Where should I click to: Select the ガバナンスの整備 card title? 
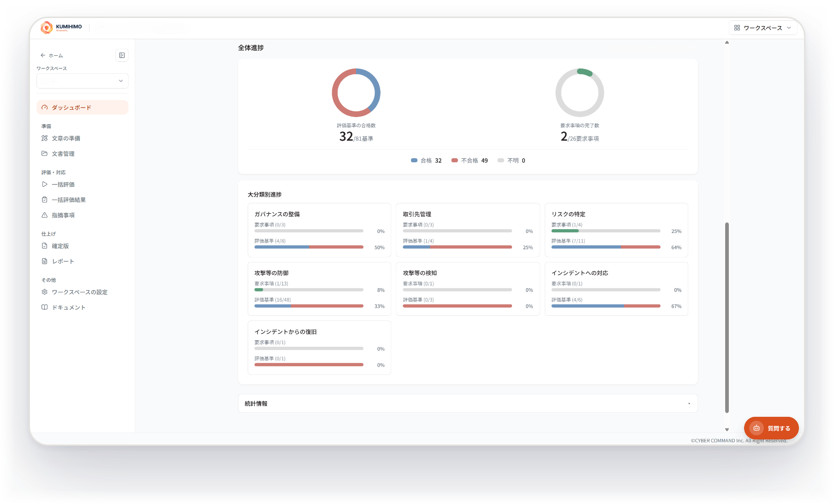click(277, 214)
